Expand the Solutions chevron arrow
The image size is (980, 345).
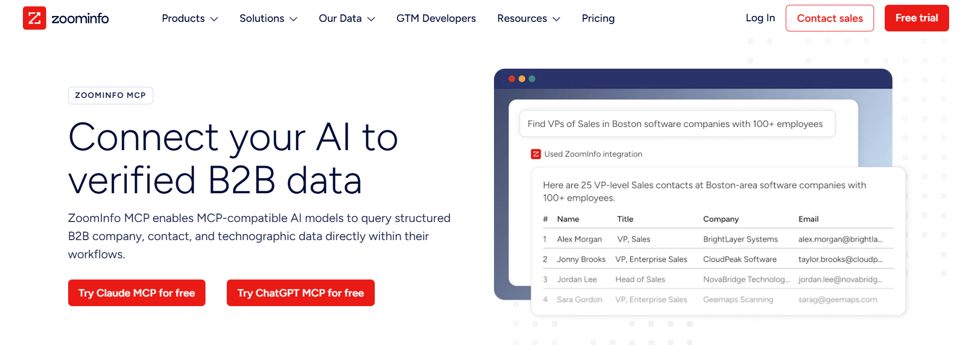[293, 19]
